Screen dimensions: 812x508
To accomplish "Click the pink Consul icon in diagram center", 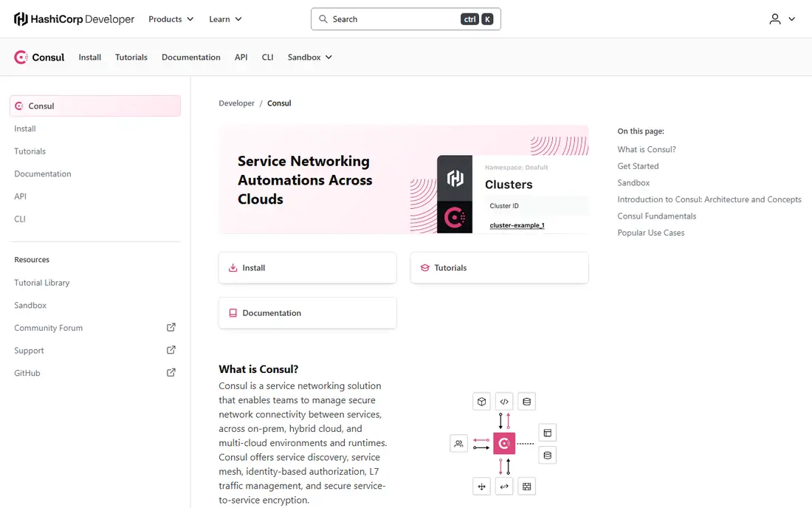I will click(504, 443).
